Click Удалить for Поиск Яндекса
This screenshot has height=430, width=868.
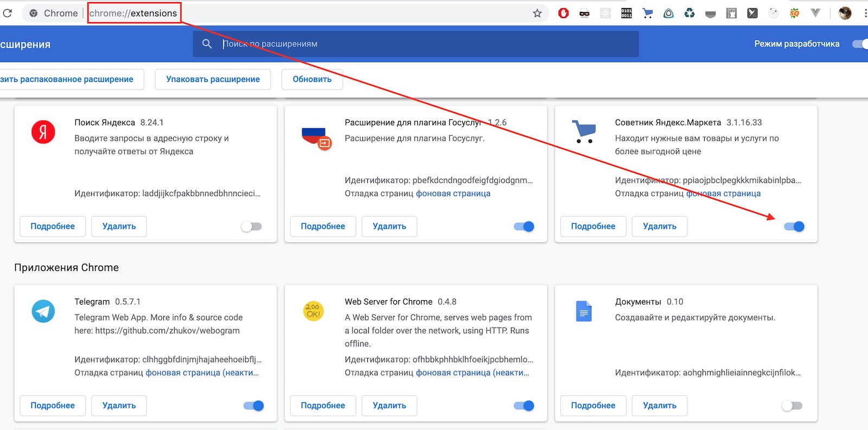tap(119, 226)
